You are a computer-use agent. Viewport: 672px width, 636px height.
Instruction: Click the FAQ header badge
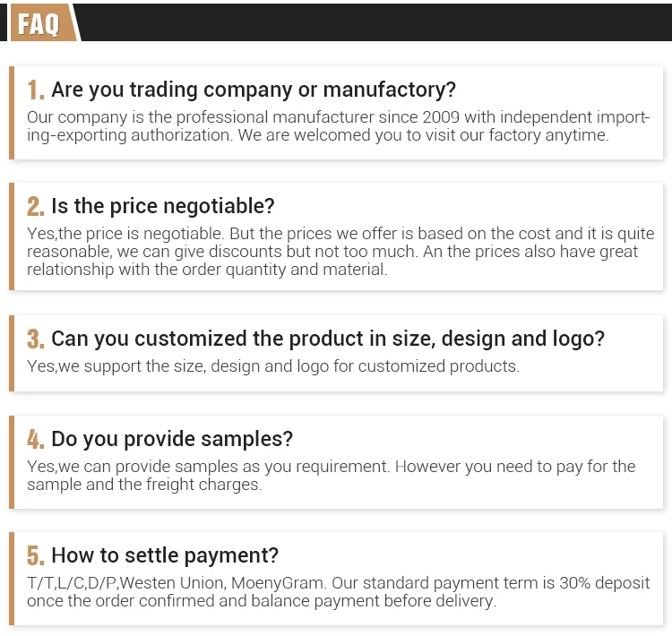coord(39,23)
